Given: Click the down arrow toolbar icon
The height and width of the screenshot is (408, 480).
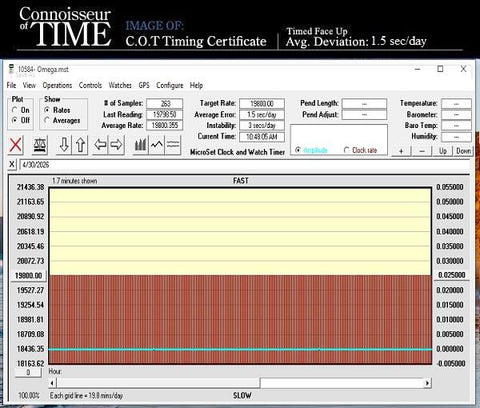Looking at the screenshot, I should [64, 145].
